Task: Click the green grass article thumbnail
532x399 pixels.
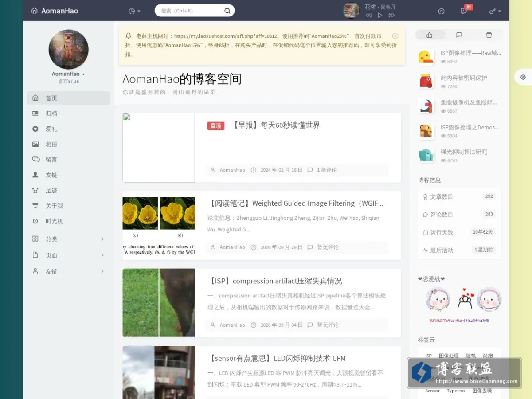Action: coord(159,303)
